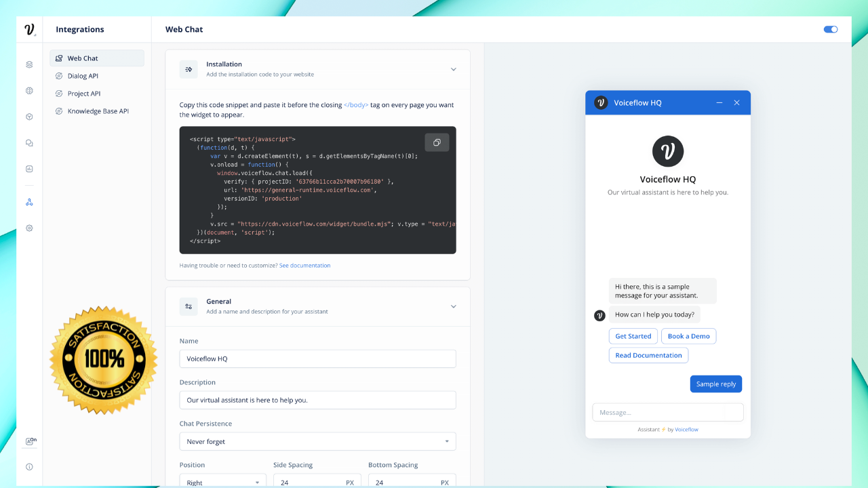This screenshot has height=488, width=868.
Task: Minimize the Voiceflow HQ chat widget
Action: (719, 103)
